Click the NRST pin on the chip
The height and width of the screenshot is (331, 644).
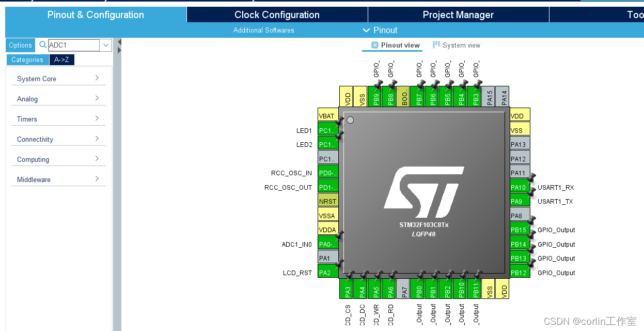(x=328, y=201)
